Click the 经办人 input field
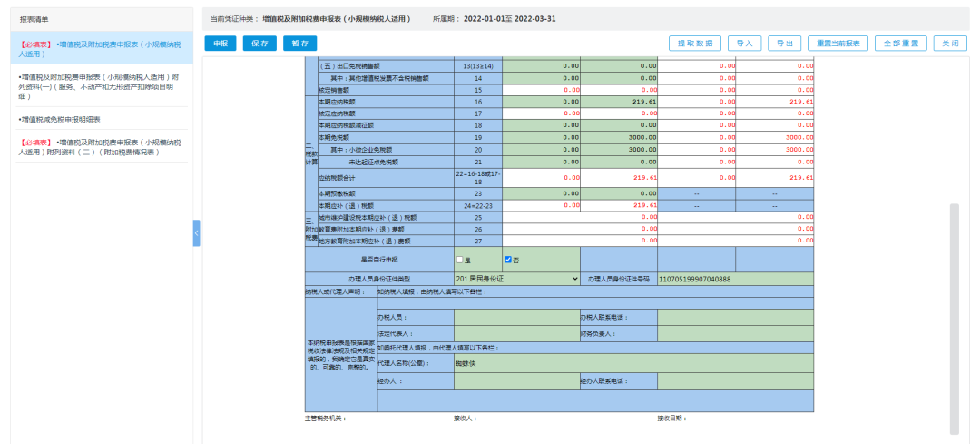Image resolution: width=980 pixels, height=444 pixels. pos(517,380)
